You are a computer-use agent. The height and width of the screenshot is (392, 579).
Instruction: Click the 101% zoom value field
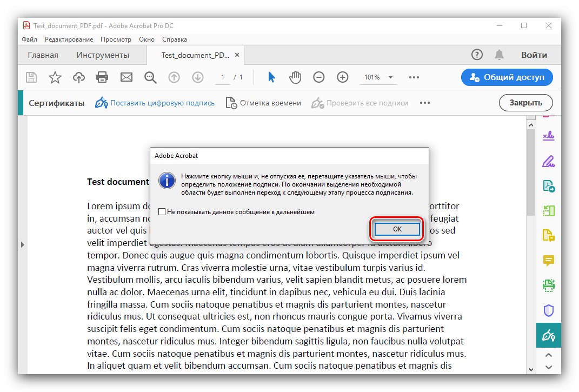(372, 77)
